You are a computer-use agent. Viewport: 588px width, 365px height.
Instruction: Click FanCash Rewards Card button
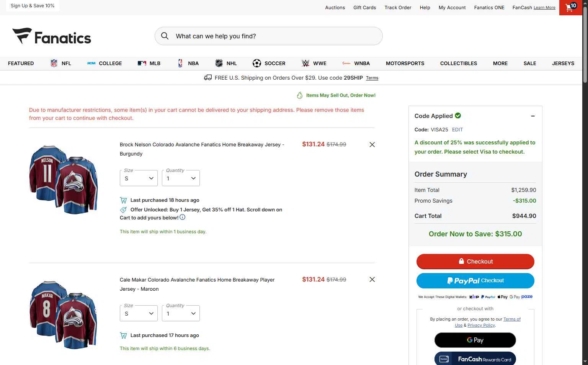[x=475, y=359]
